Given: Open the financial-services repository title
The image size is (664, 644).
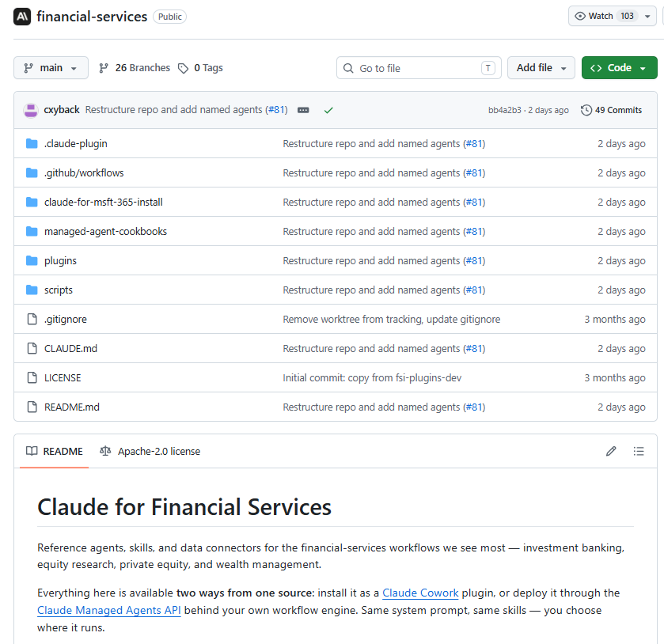Looking at the screenshot, I should point(92,17).
